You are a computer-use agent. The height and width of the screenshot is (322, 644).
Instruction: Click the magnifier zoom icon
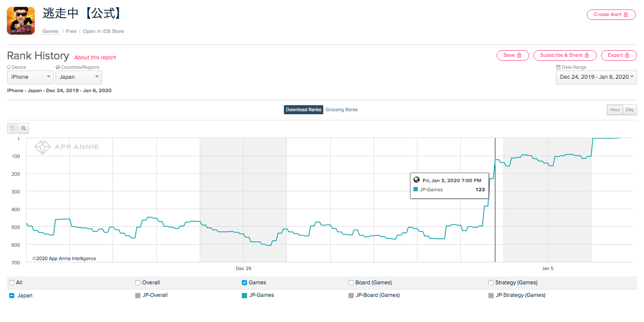coord(24,128)
